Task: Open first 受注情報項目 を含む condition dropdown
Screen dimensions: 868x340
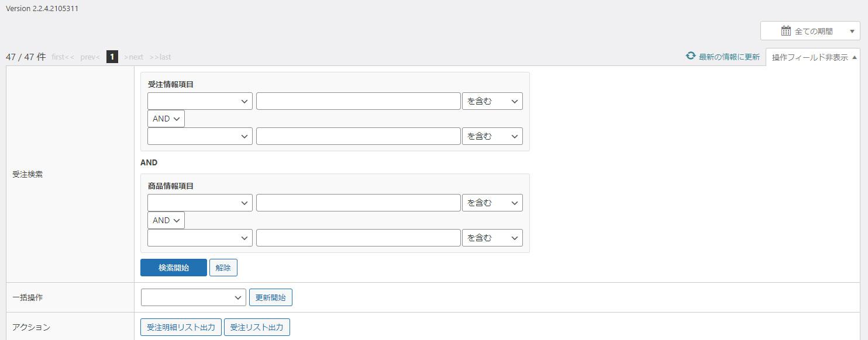Action: (x=492, y=101)
